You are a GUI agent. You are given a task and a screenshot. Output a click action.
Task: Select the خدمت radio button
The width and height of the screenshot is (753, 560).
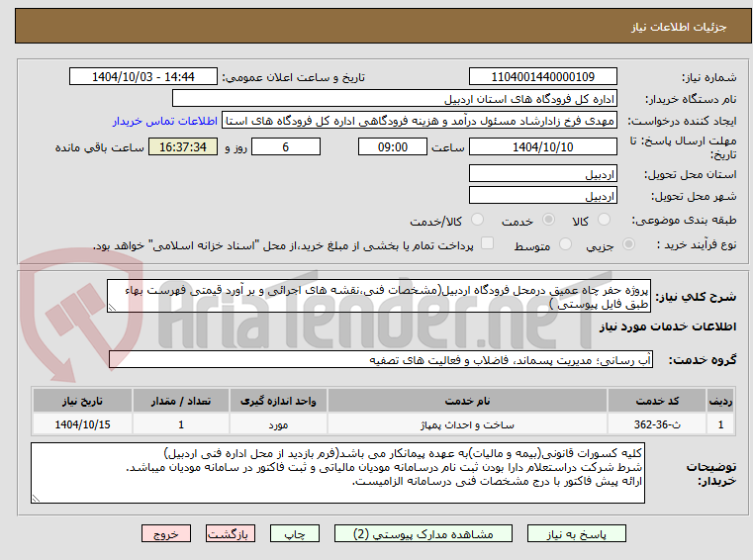(x=548, y=220)
